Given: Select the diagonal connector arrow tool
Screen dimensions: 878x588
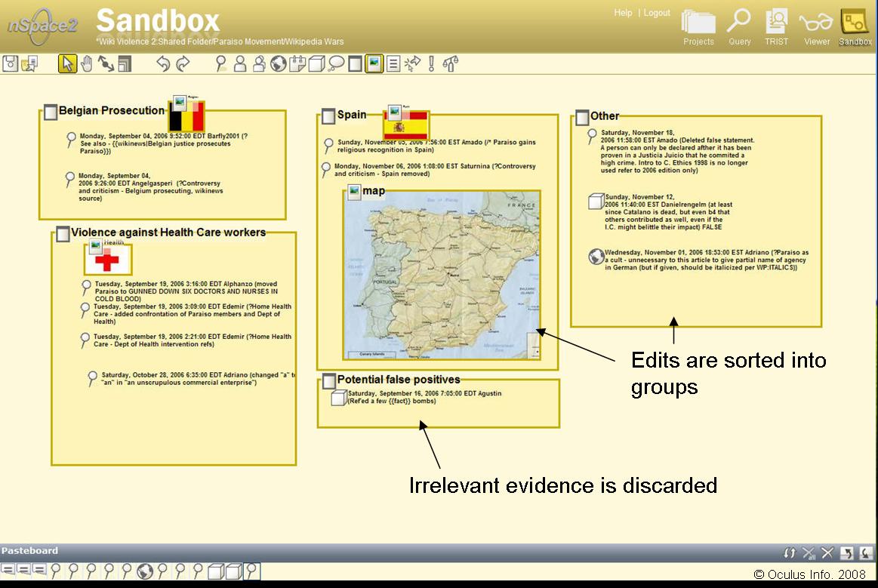Looking at the screenshot, I should pos(106,63).
